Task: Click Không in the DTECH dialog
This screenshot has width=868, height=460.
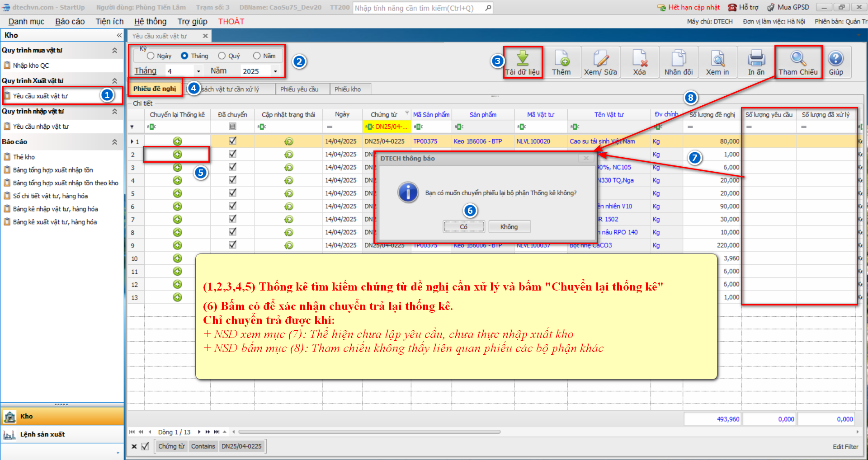Action: 509,227
